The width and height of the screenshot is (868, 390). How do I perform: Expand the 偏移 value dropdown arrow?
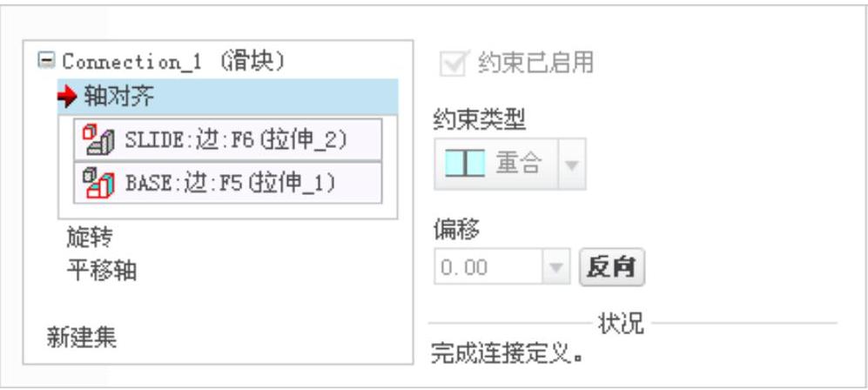pyautogui.click(x=555, y=267)
